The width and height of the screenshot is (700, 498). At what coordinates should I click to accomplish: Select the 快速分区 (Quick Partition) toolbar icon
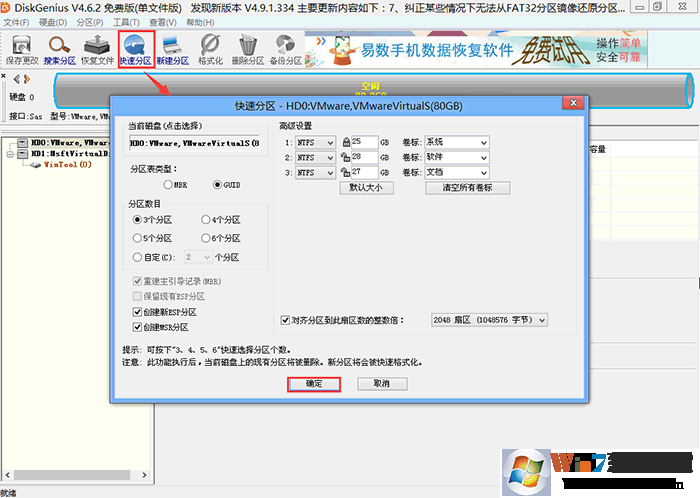click(x=134, y=48)
